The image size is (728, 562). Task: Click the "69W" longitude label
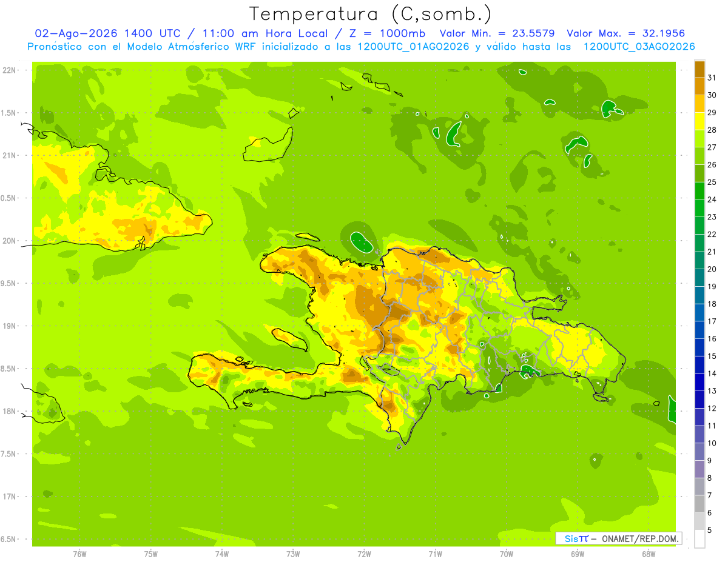point(578,554)
